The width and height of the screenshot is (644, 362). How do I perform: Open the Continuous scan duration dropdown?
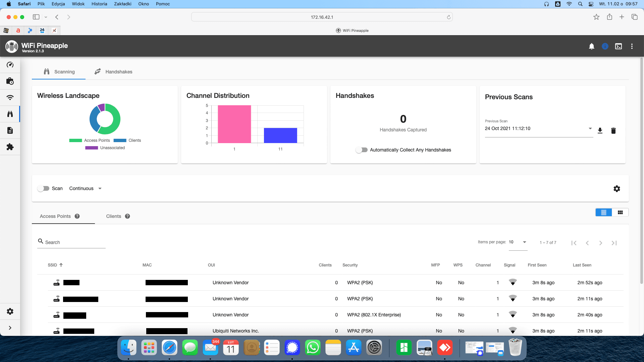(x=85, y=188)
